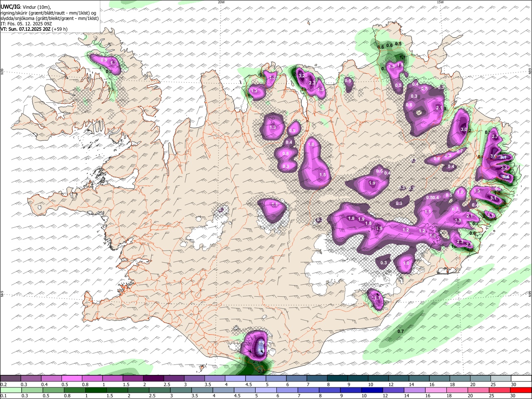The image size is (532, 399).
Task: Click the 15W longitude label
Action: click(x=440, y=2)
